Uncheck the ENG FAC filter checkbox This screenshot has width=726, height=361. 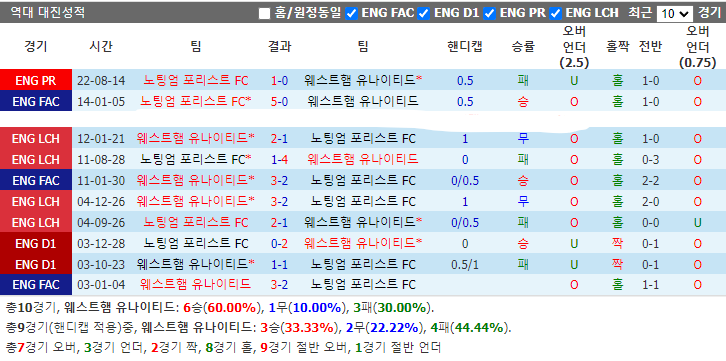pyautogui.click(x=352, y=13)
